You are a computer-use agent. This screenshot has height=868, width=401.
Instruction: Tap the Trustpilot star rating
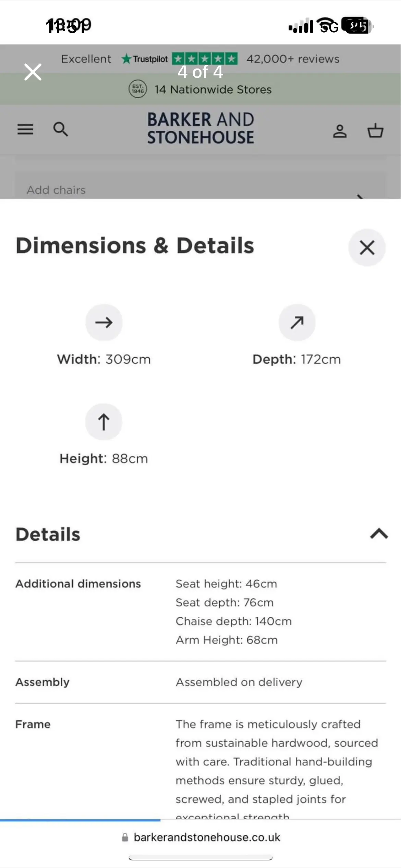[x=205, y=59]
